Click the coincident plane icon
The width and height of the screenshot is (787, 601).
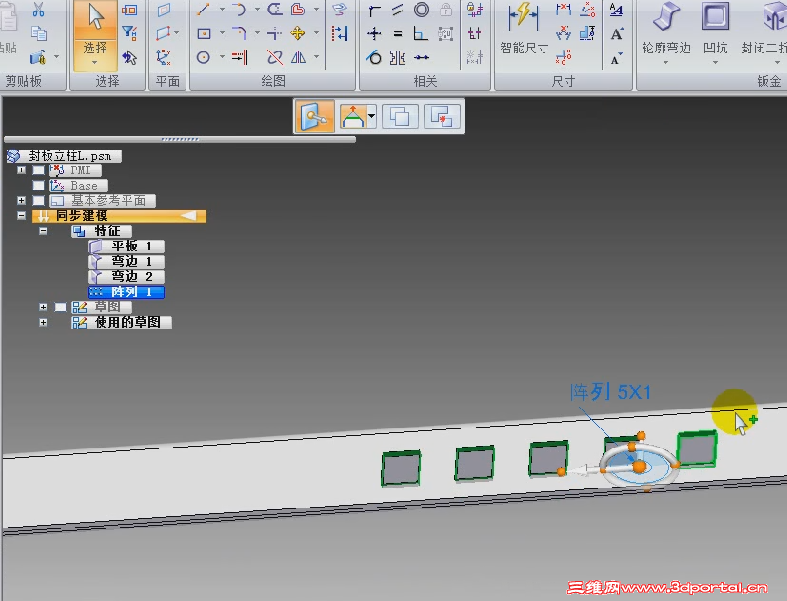pyautogui.click(x=164, y=10)
